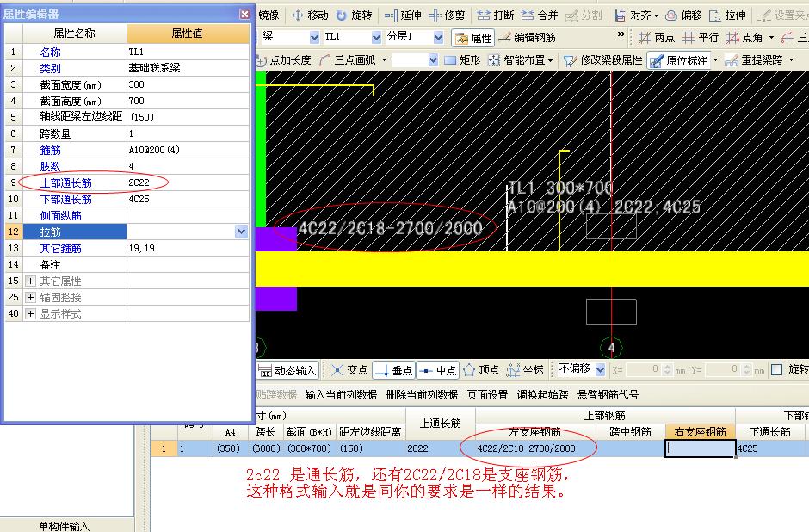Screen dimensions: 809x532
Task: Click the 其它箍筋 value 19,19
Action: 188,248
